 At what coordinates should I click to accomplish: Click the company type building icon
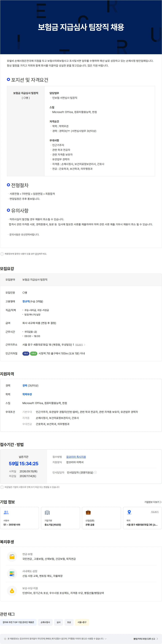coord(47,512)
